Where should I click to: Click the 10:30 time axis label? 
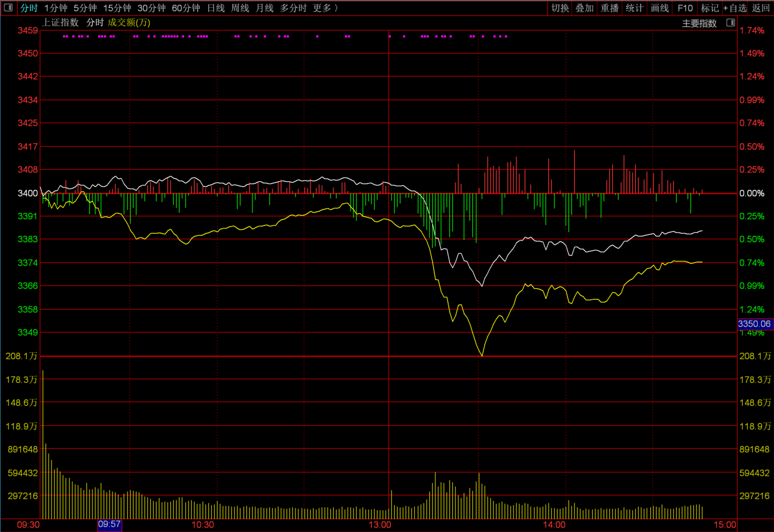tap(203, 525)
